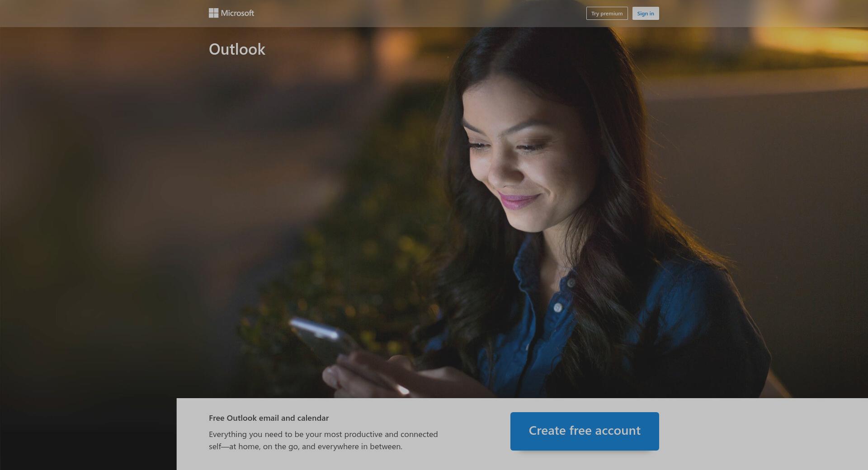Image resolution: width=868 pixels, height=470 pixels.
Task: Open the Try premium offer
Action: click(607, 14)
